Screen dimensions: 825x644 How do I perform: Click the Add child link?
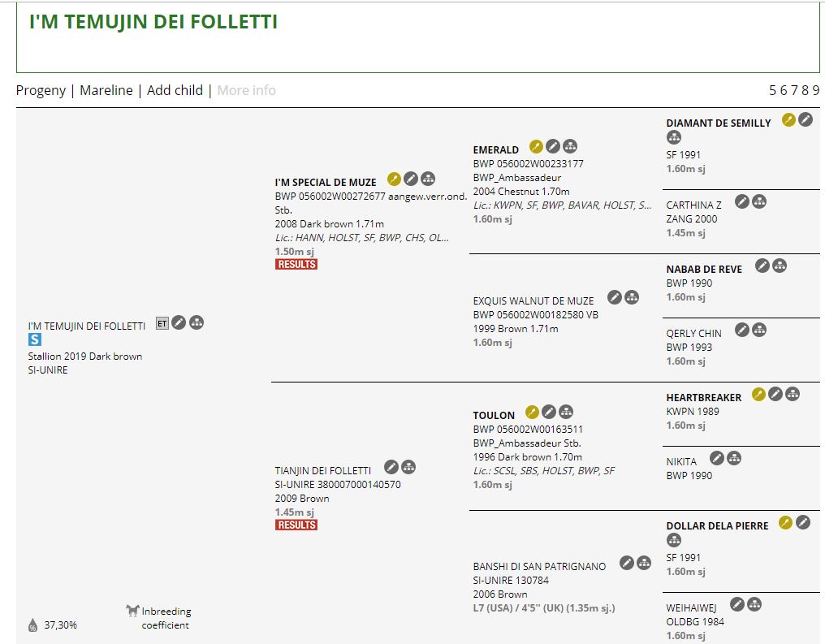pyautogui.click(x=175, y=90)
